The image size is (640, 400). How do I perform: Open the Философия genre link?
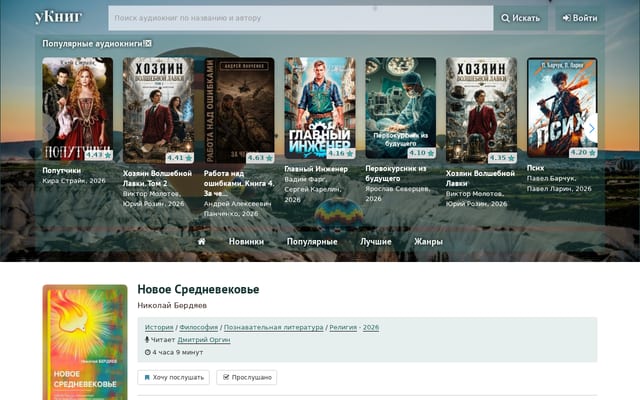coord(199,327)
